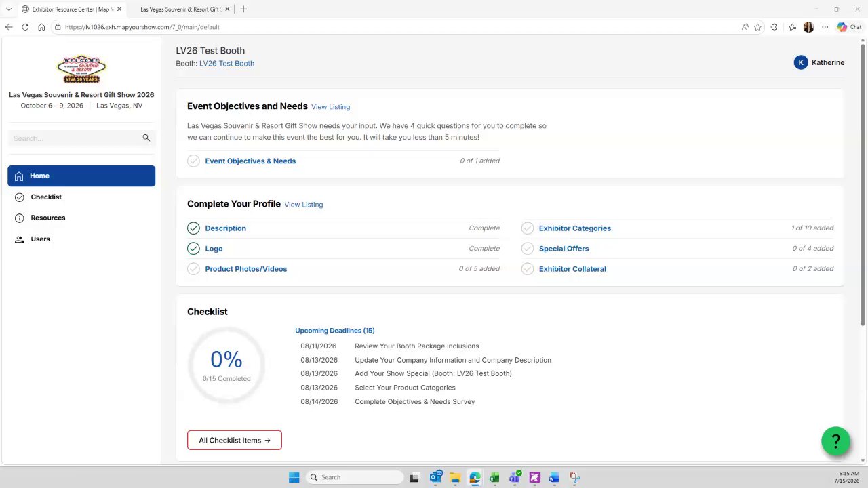Screen dimensions: 868x488
Task: Click Complete Objectives & Needs Survey deadline
Action: tap(414, 402)
